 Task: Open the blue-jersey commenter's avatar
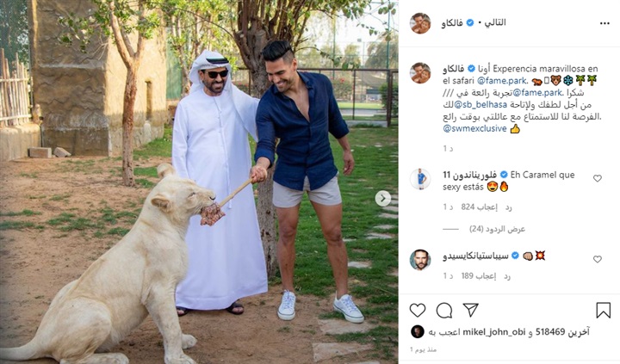420,179
